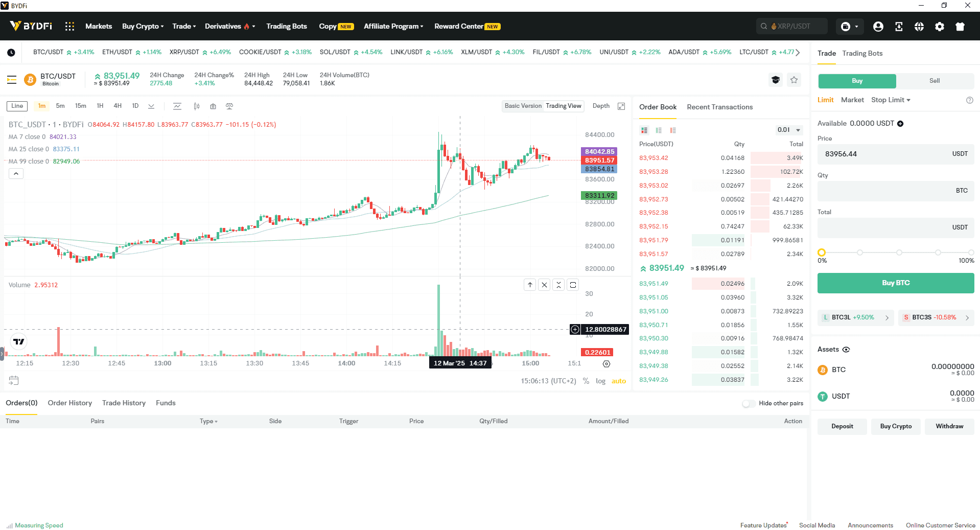980x530 pixels.
Task: Open Stop Limit order type dropdown
Action: 891,100
